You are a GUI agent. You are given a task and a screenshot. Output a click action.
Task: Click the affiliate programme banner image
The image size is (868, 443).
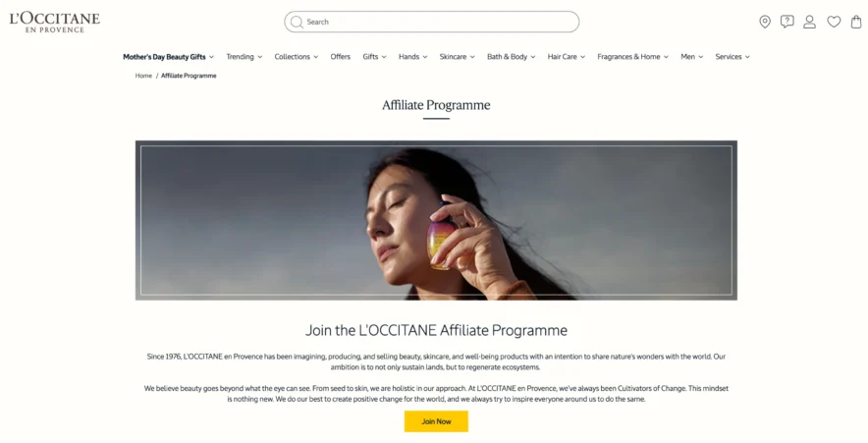[436, 220]
